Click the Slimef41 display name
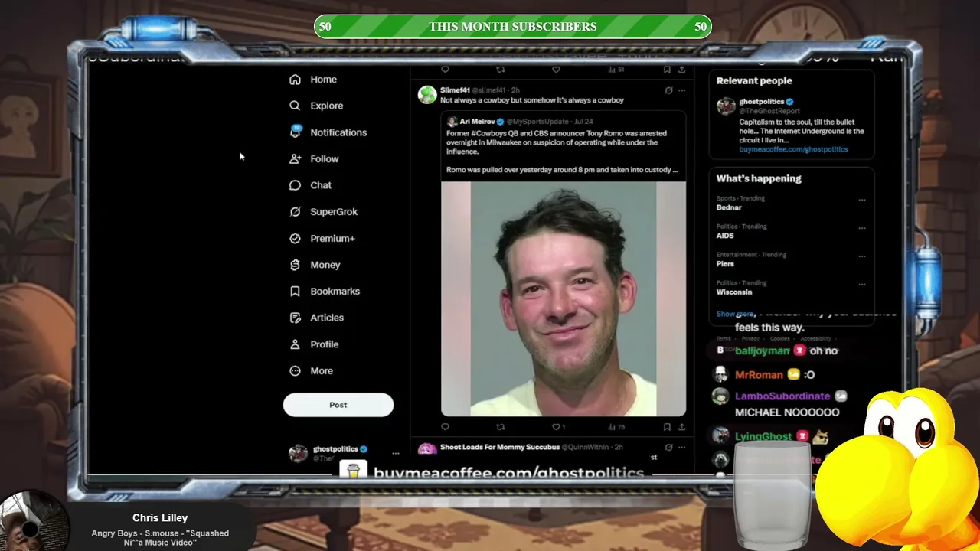980x551 pixels. (x=455, y=90)
